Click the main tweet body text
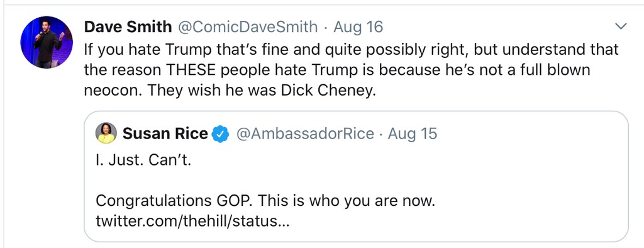Image resolution: width=644 pixels, height=248 pixels. pos(351,69)
